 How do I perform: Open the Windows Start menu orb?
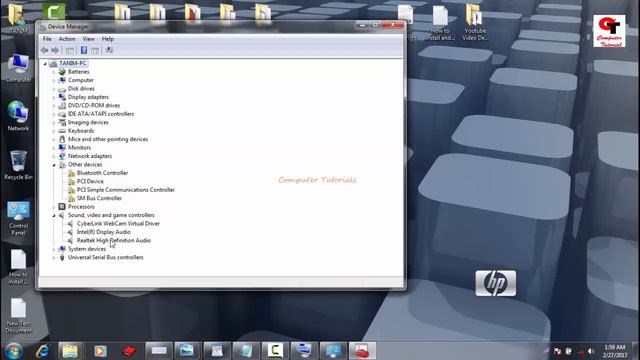[13, 351]
